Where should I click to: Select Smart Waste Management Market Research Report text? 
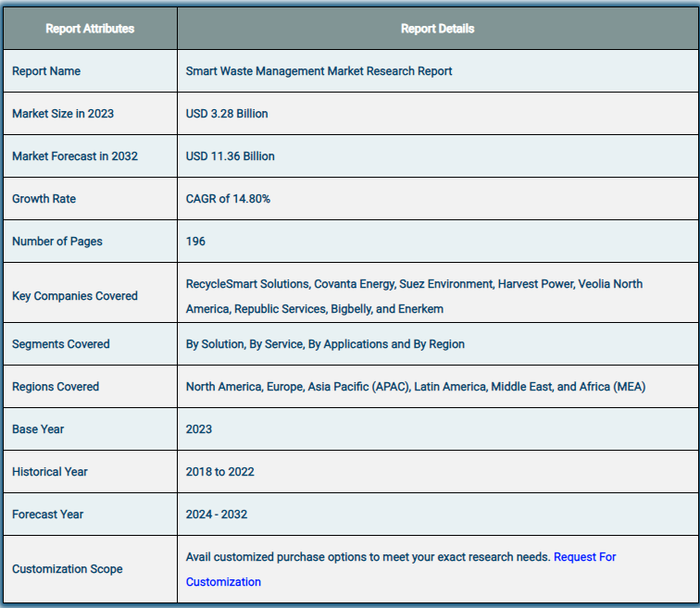(x=319, y=71)
